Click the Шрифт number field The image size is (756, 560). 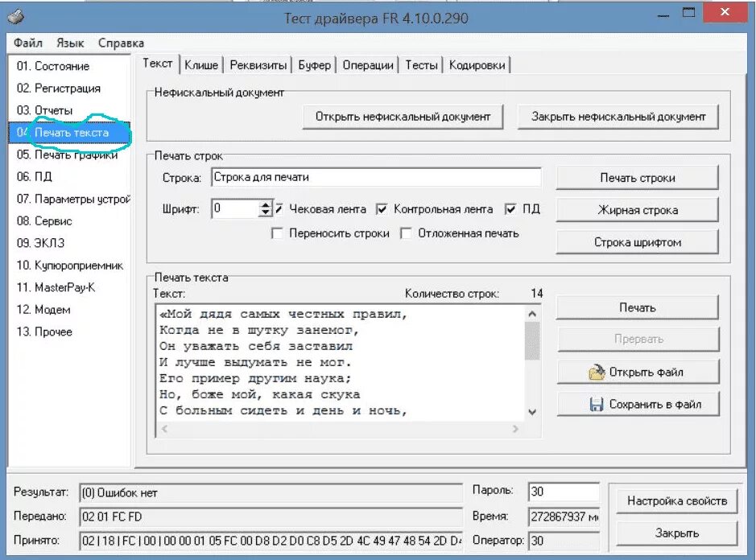tap(235, 208)
